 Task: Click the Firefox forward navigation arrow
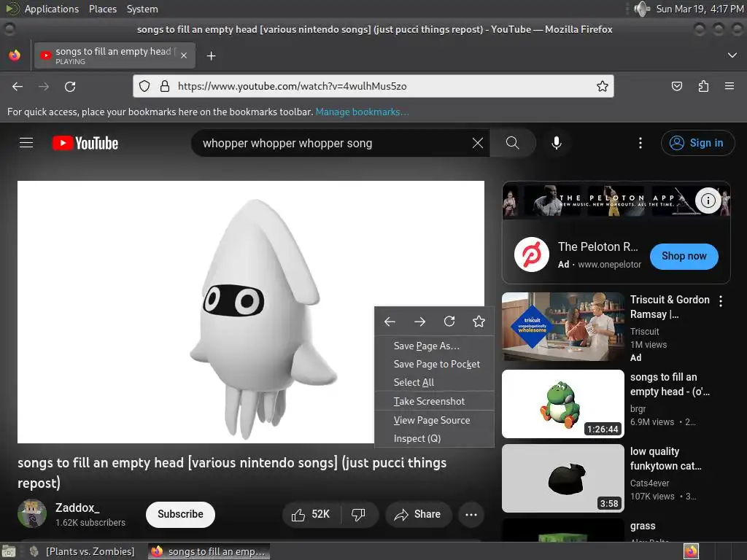point(43,86)
